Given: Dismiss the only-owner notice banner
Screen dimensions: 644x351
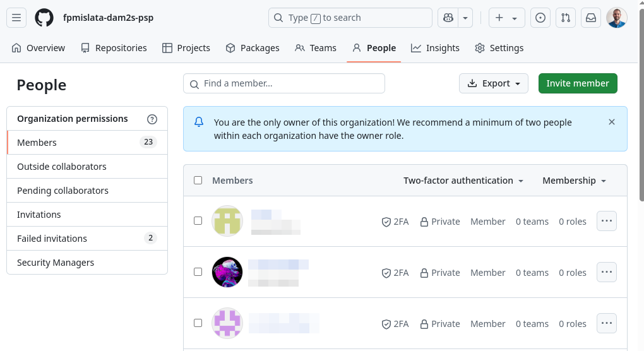Looking at the screenshot, I should tap(612, 122).
